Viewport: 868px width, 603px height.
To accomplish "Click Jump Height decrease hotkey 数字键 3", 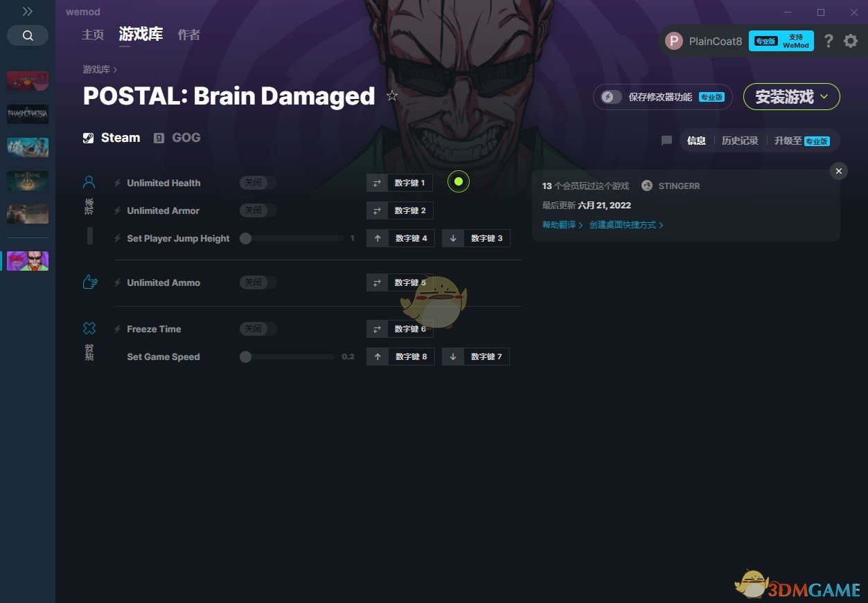I will pyautogui.click(x=476, y=238).
